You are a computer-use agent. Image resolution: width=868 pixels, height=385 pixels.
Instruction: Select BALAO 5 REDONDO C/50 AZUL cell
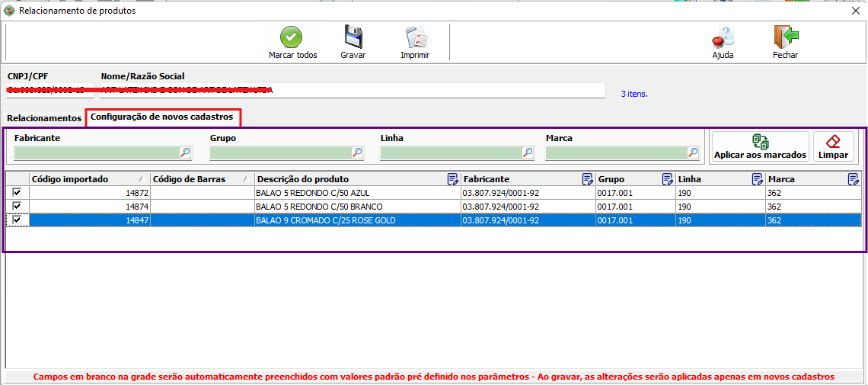point(357,193)
